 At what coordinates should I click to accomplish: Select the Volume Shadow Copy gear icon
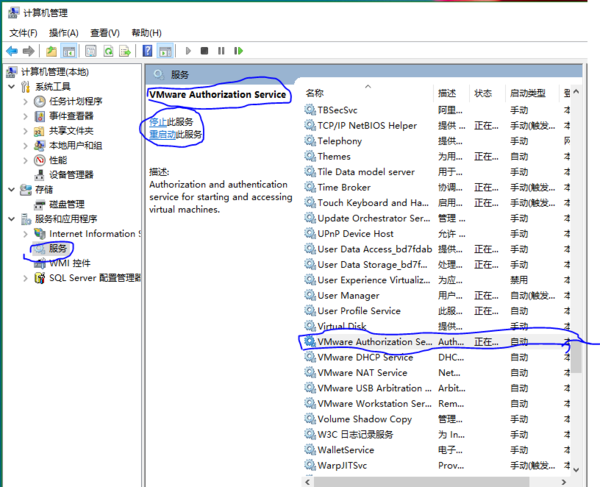coord(310,419)
